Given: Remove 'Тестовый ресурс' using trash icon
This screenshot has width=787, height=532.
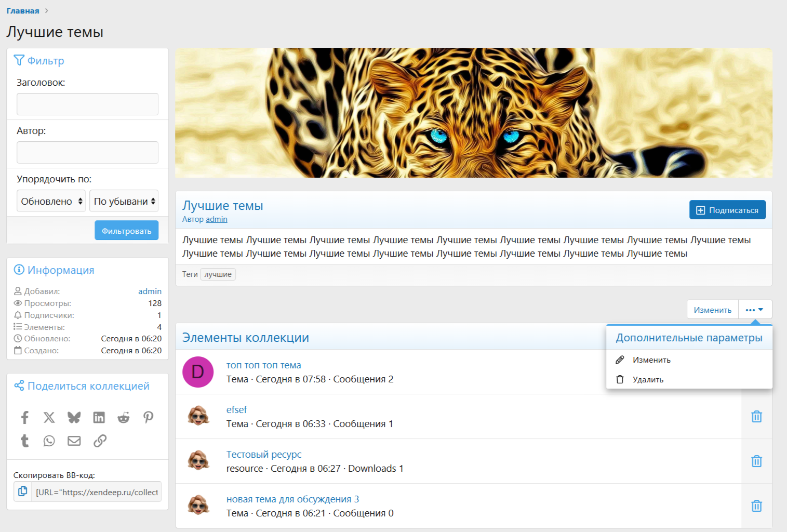Looking at the screenshot, I should (x=756, y=461).
